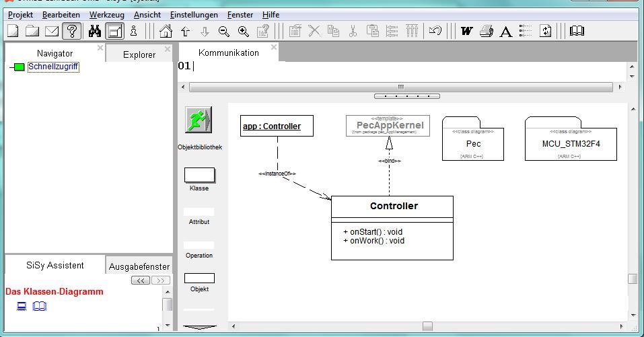Click the scissors cut icon

pyautogui.click(x=353, y=31)
